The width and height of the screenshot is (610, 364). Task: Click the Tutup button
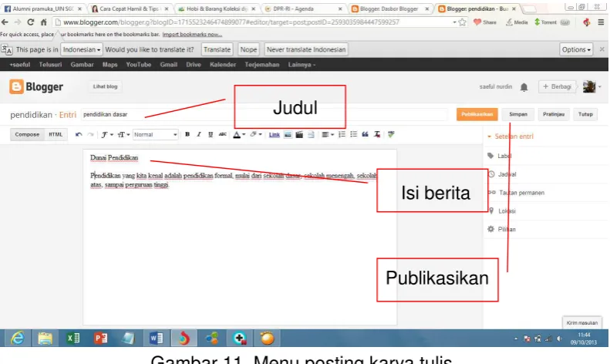click(x=585, y=114)
